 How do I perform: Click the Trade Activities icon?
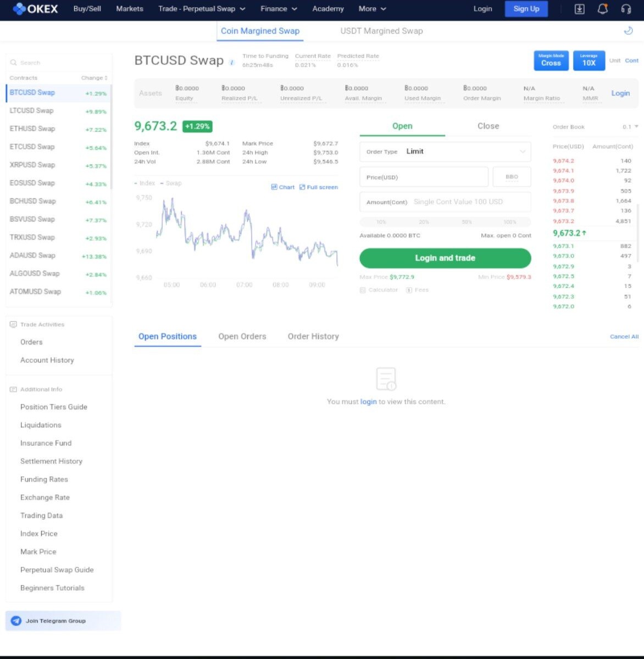point(13,325)
